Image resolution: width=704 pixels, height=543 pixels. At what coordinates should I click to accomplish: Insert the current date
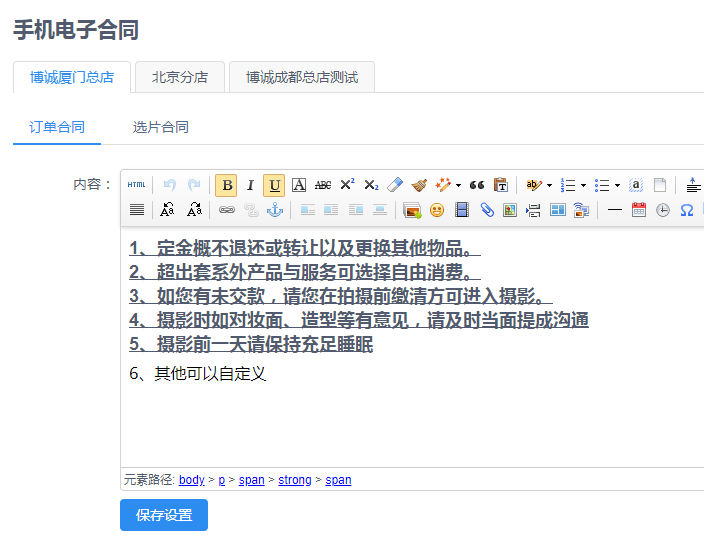click(638, 210)
